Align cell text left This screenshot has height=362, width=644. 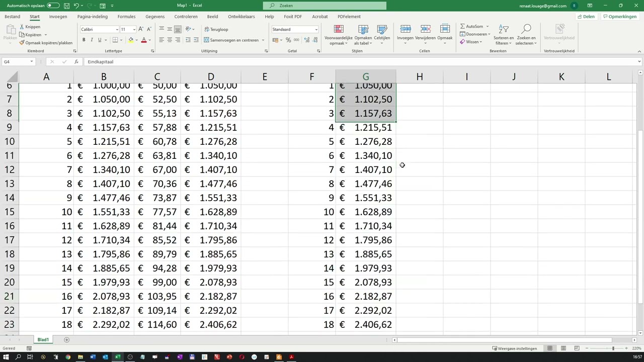(162, 40)
